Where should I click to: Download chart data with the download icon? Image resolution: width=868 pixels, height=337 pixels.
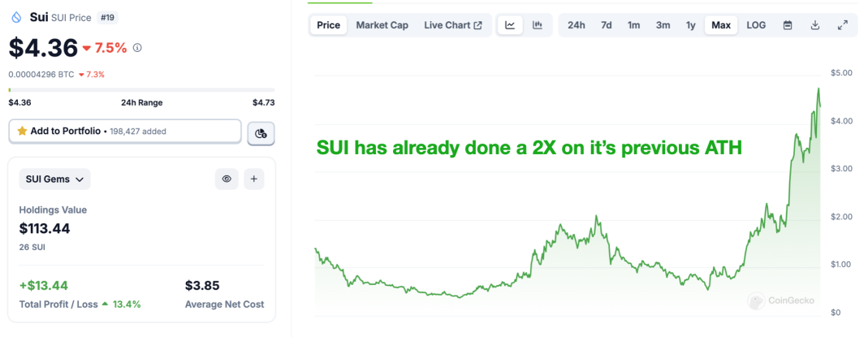[x=815, y=25]
